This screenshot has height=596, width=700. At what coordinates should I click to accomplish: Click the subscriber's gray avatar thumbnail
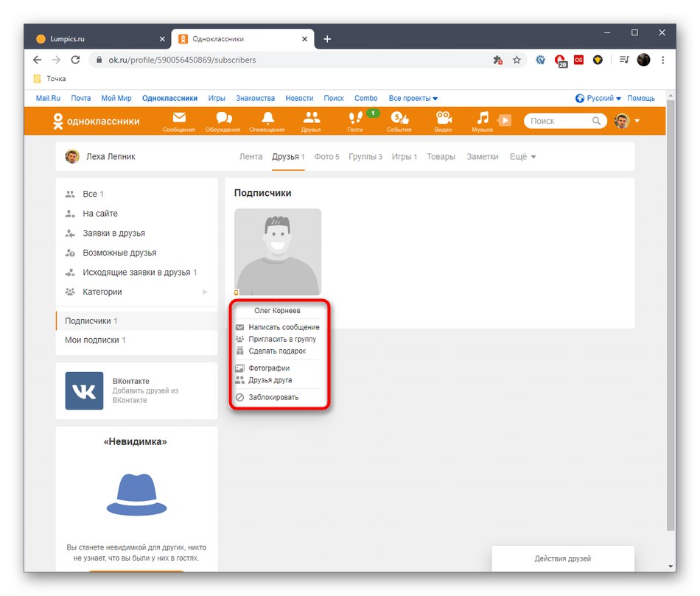click(278, 252)
